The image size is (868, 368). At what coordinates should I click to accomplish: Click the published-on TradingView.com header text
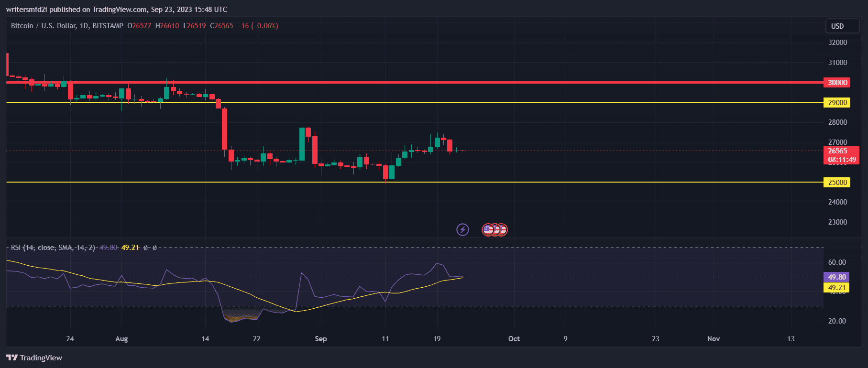[117, 9]
